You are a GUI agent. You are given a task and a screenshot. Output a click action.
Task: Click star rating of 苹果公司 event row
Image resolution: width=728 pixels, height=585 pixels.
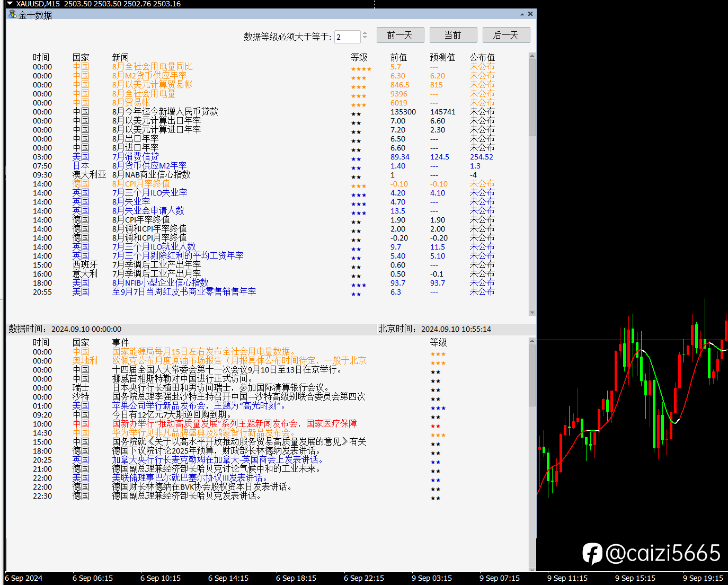coord(438,408)
